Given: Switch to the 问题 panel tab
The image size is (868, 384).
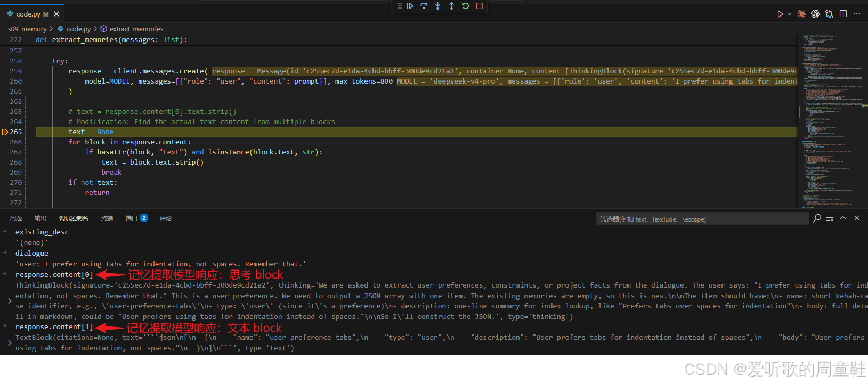Looking at the screenshot, I should 16,218.
